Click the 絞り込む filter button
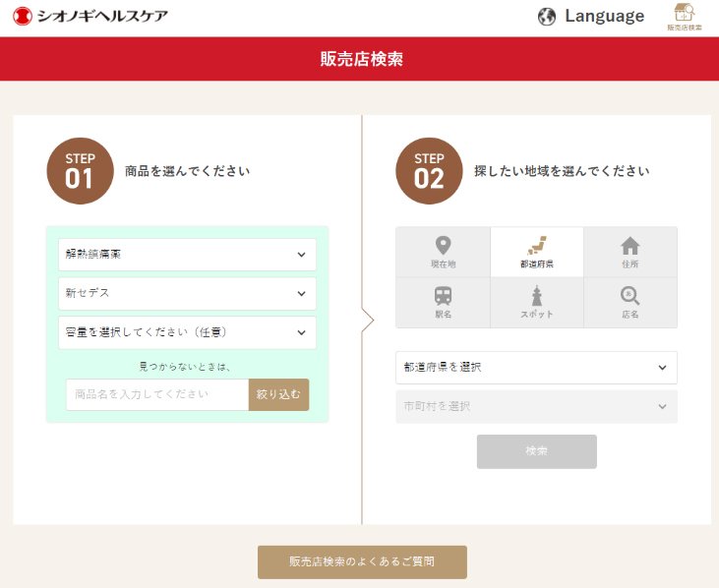The width and height of the screenshot is (719, 588). 278,394
